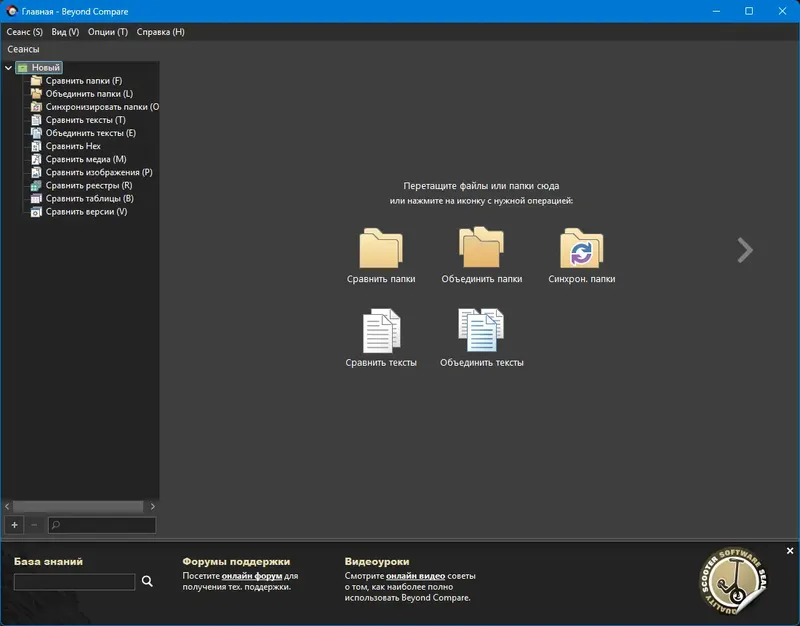Select Сравнить медиа session type
Viewport: 800px width, 626px height.
[78, 158]
